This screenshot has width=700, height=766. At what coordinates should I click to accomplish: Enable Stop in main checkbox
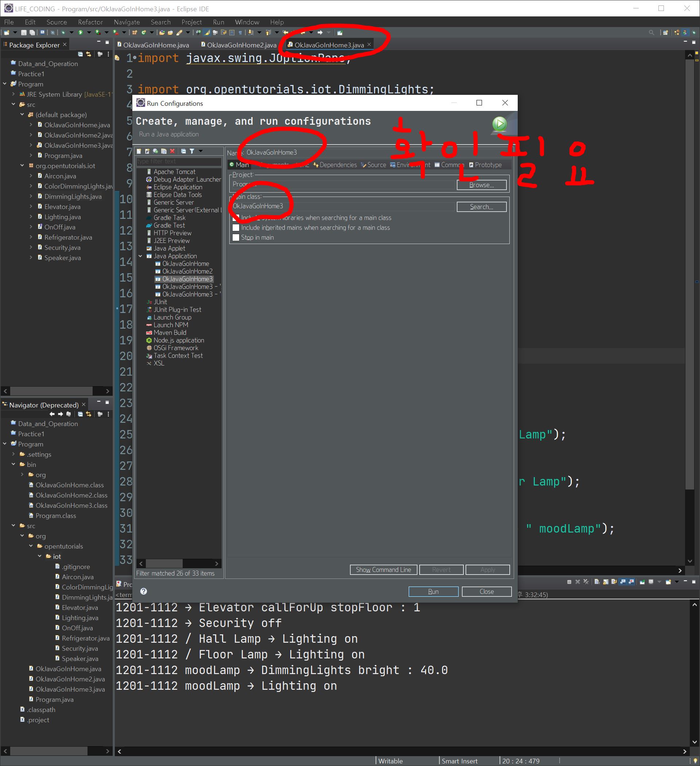tap(236, 237)
